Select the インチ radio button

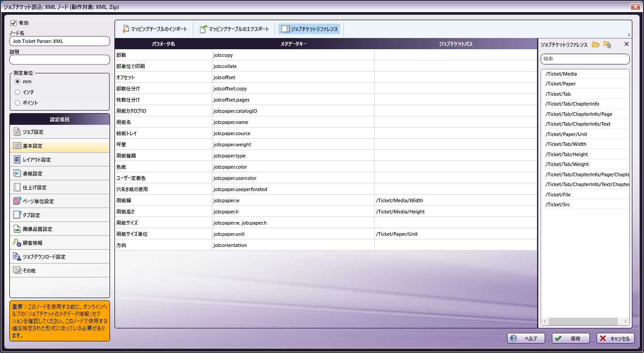point(17,92)
